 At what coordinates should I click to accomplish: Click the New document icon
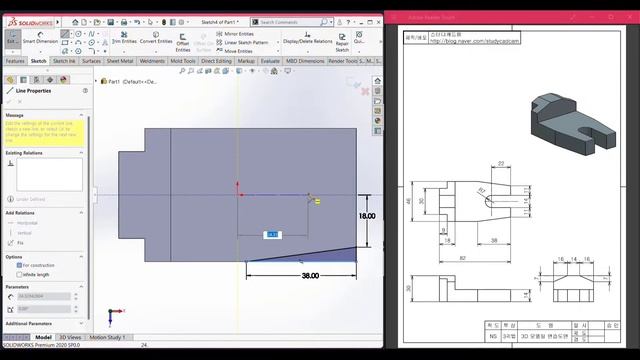point(84,22)
